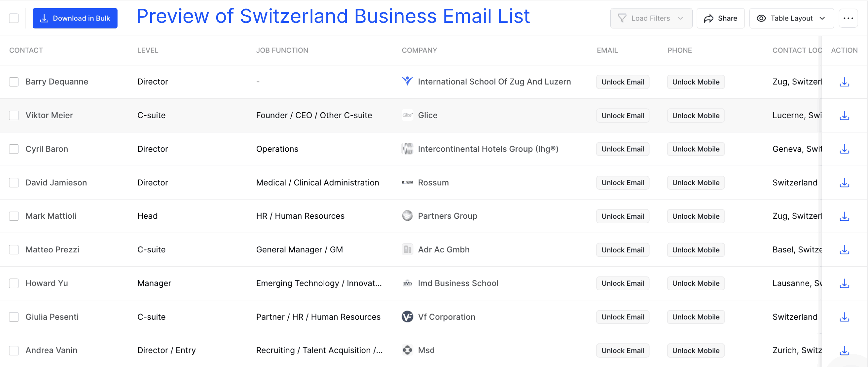Click the Download in Bulk button

pos(75,18)
